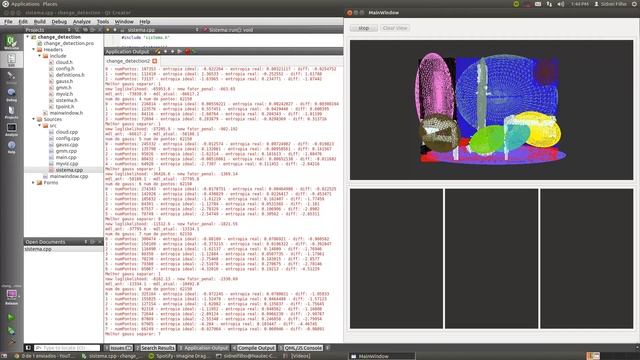Collapse the Sources folder

33,119
